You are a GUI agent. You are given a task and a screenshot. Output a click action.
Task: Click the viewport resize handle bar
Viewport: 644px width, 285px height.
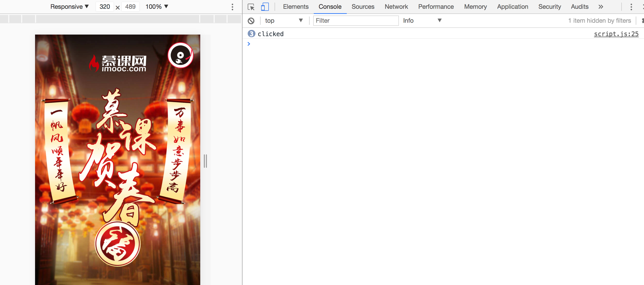[x=205, y=161]
